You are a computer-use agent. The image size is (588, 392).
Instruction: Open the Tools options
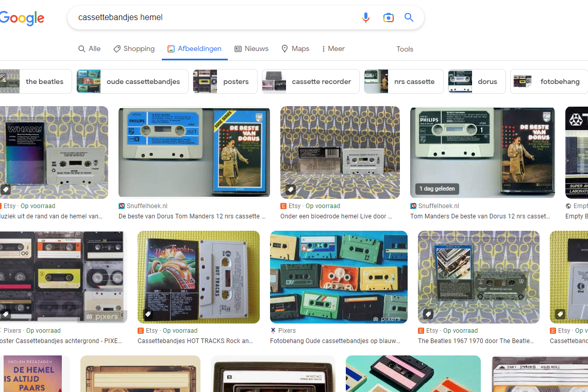405,49
